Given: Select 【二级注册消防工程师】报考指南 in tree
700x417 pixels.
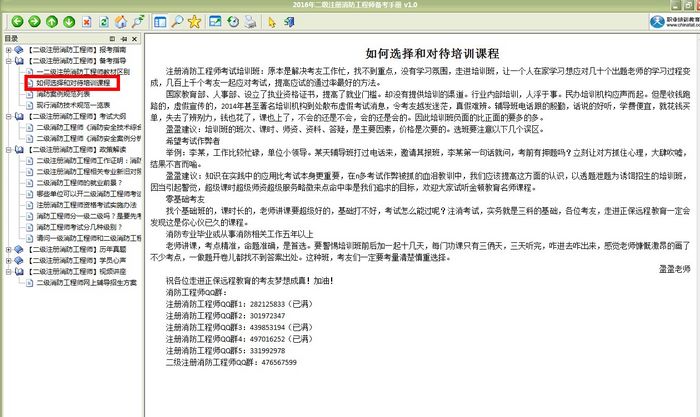Looking at the screenshot, I should [x=76, y=50].
